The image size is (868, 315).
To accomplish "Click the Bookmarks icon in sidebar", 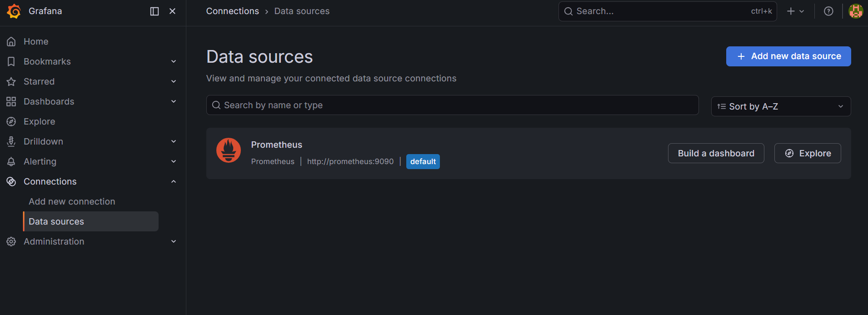I will [11, 61].
